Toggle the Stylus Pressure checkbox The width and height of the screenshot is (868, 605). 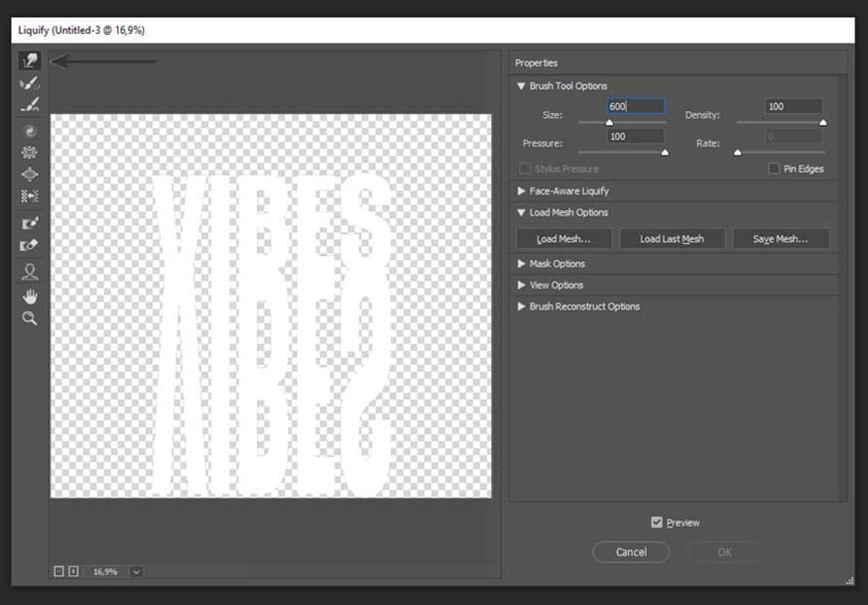point(524,169)
